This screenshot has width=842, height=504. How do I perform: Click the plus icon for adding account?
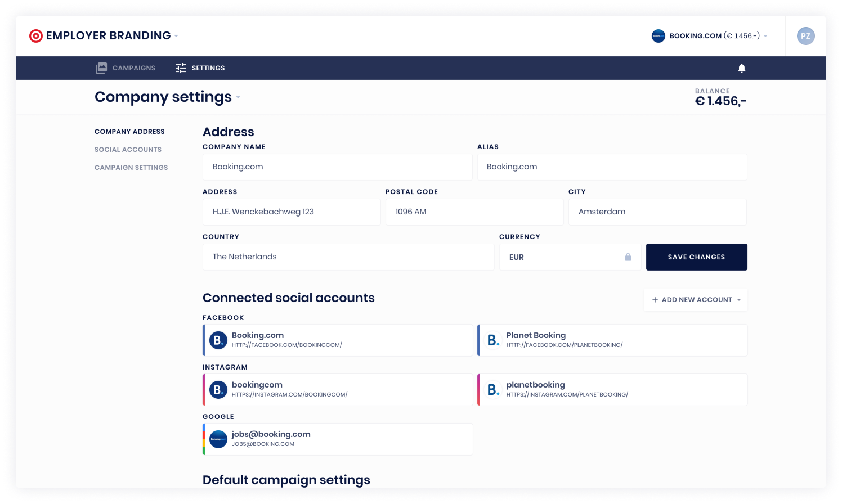[655, 300]
